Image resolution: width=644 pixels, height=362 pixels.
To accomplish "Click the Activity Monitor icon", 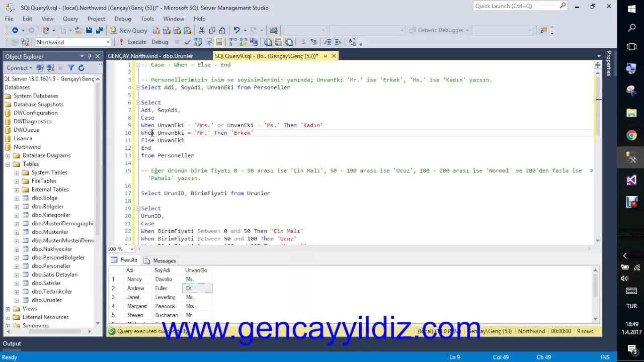I will [x=273, y=30].
